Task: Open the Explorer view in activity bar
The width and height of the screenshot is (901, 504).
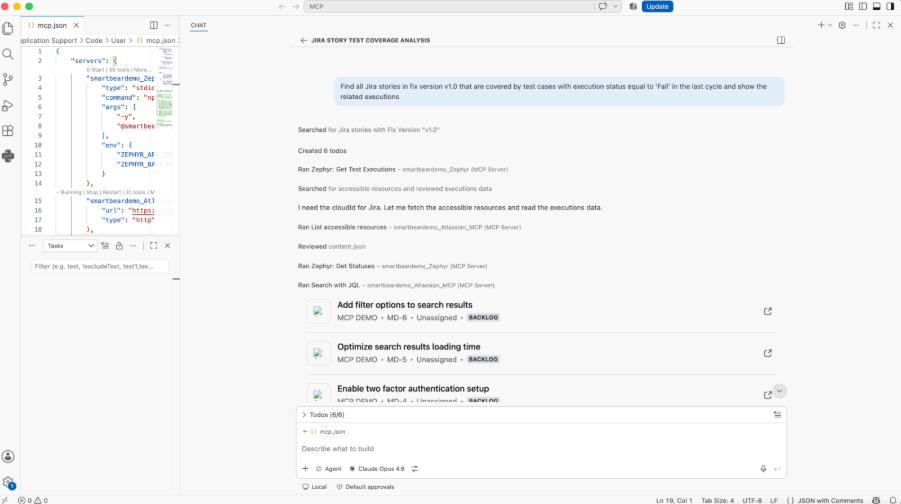Action: (8, 28)
